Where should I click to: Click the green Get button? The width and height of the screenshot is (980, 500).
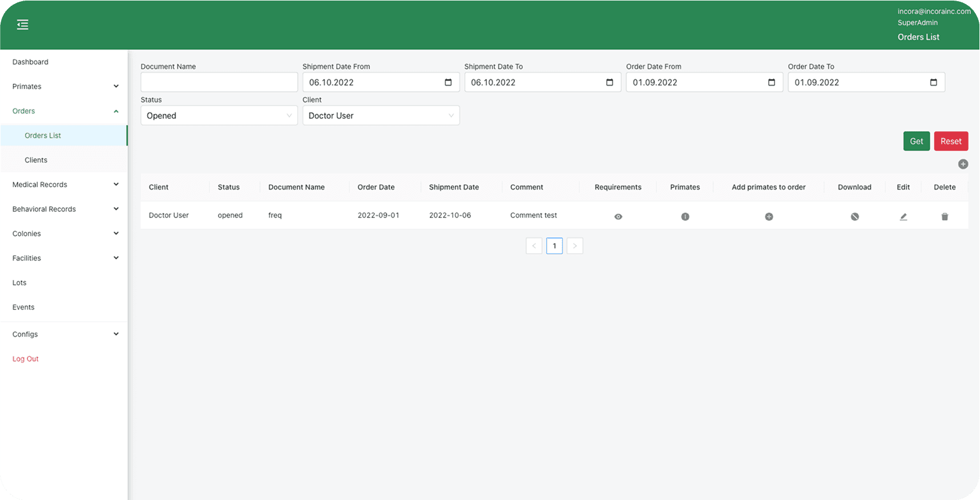(917, 141)
